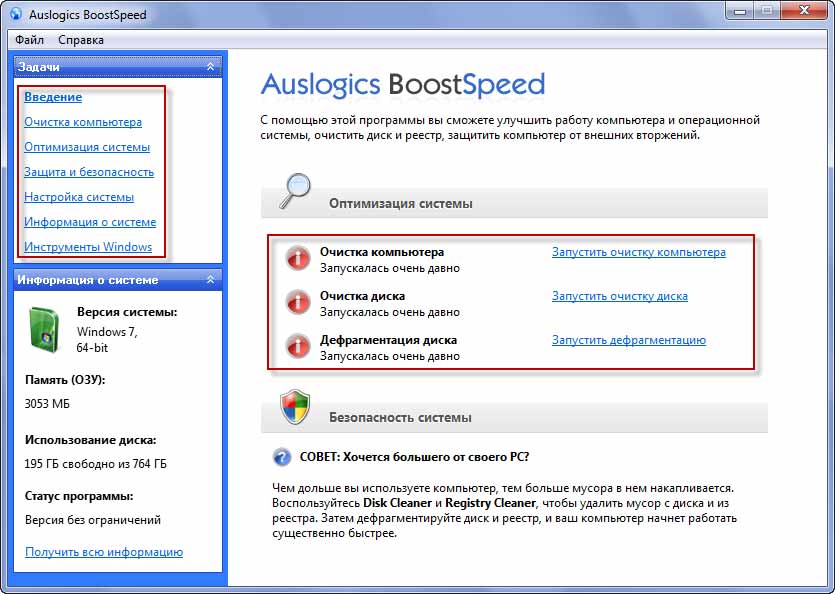Screen dimensions: 835x594
Task: Click red alert icon next to Очистка диска
Action: point(297,303)
